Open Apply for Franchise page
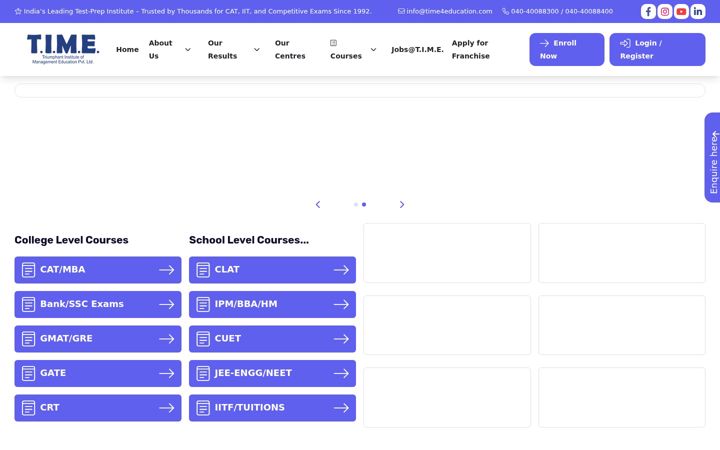The image size is (720, 450). (471, 49)
